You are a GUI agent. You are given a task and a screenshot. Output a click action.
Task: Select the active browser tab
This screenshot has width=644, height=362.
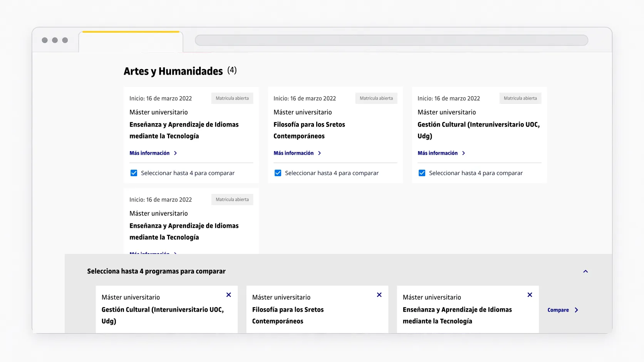pos(131,42)
